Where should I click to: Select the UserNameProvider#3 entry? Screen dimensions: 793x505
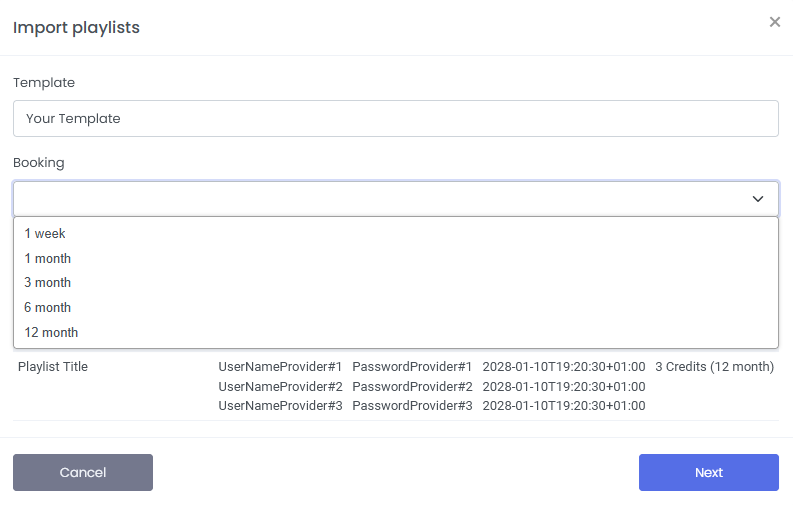coord(280,406)
